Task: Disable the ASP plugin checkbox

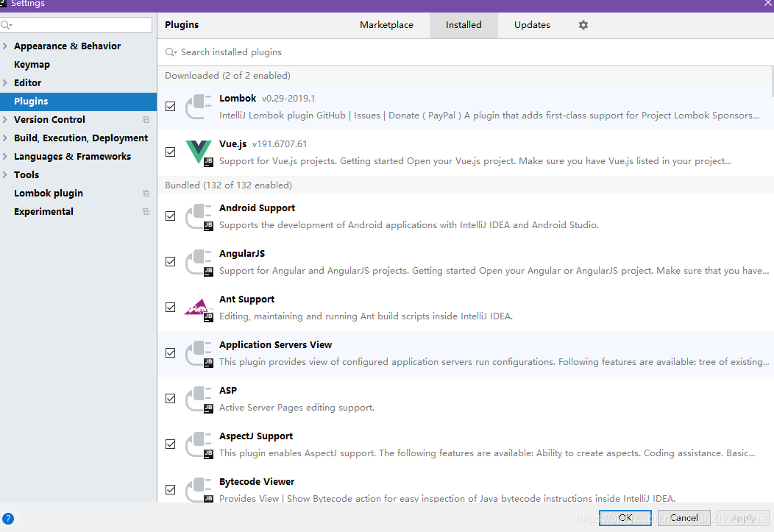Action: point(170,398)
